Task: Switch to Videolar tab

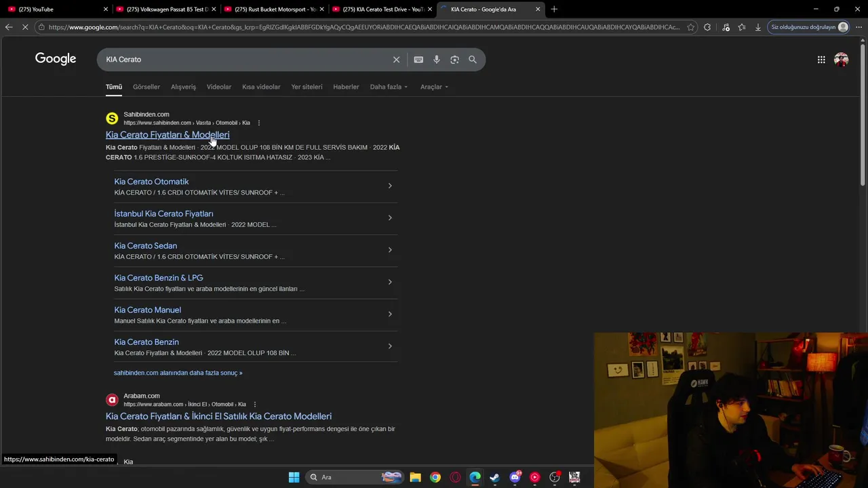Action: [219, 87]
